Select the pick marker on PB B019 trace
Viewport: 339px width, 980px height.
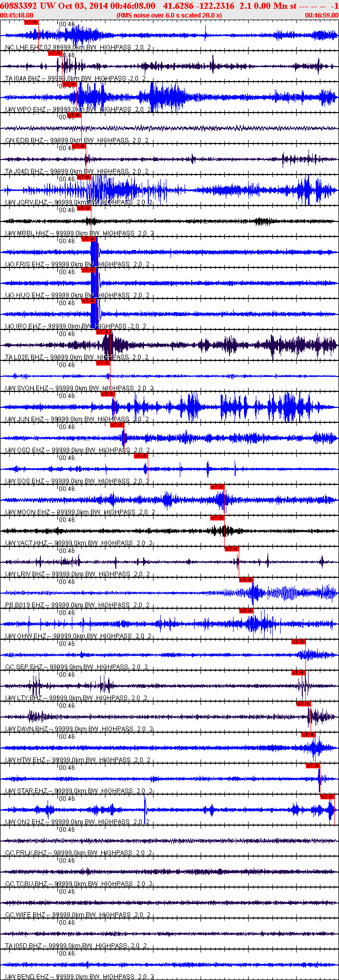(x=246, y=580)
